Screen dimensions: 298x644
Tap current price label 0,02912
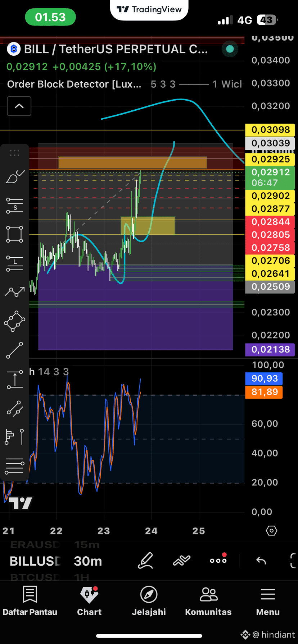(x=270, y=177)
